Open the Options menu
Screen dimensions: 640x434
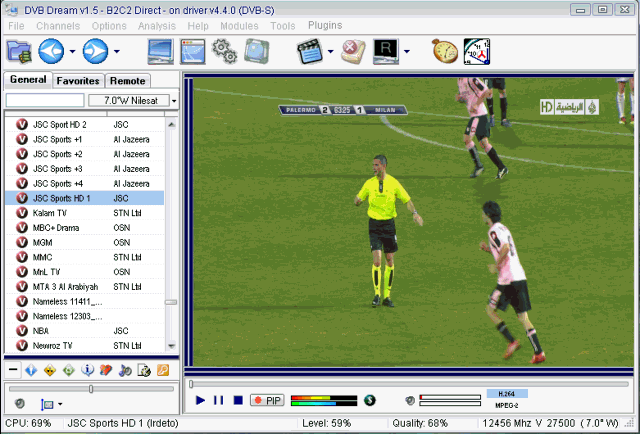[x=109, y=26]
